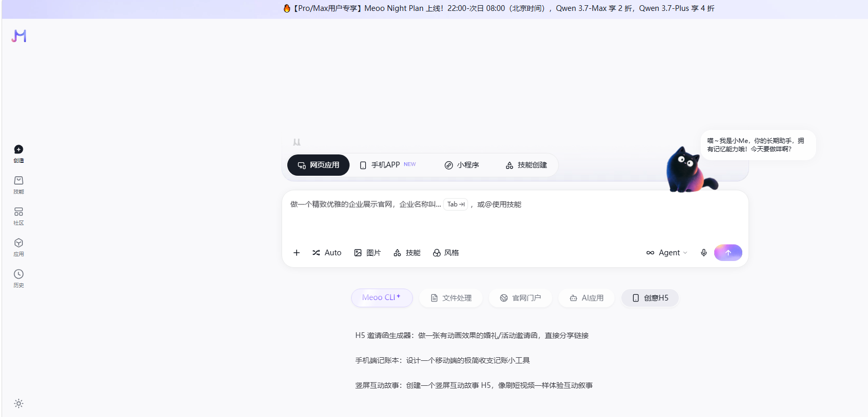Click the small faded M logo above tabs
This screenshot has height=417, width=868.
click(297, 142)
